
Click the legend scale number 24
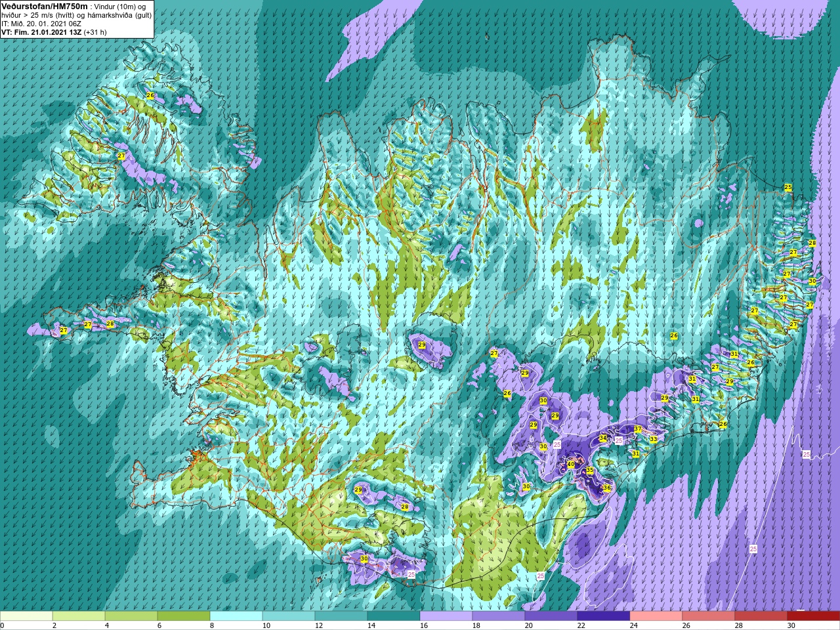tap(633, 625)
